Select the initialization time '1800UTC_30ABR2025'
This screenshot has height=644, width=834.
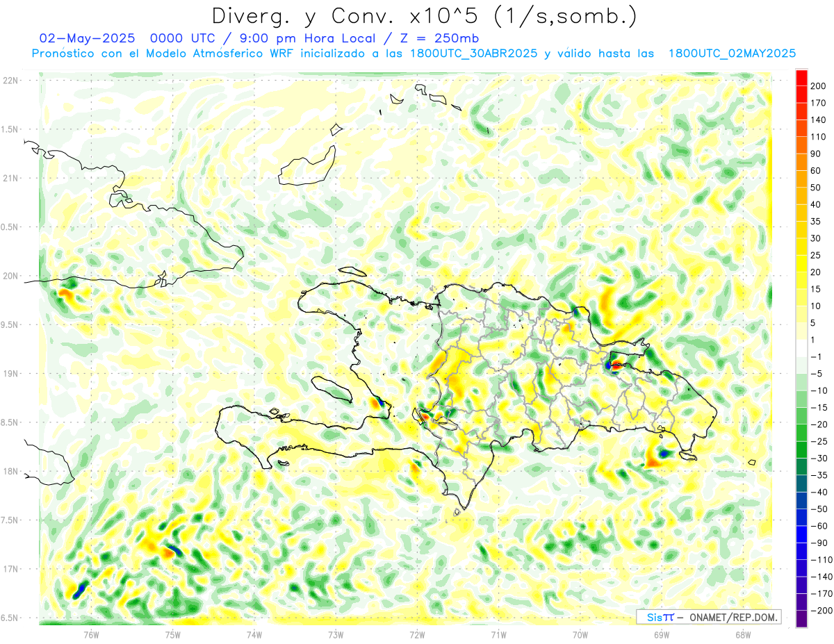(474, 53)
